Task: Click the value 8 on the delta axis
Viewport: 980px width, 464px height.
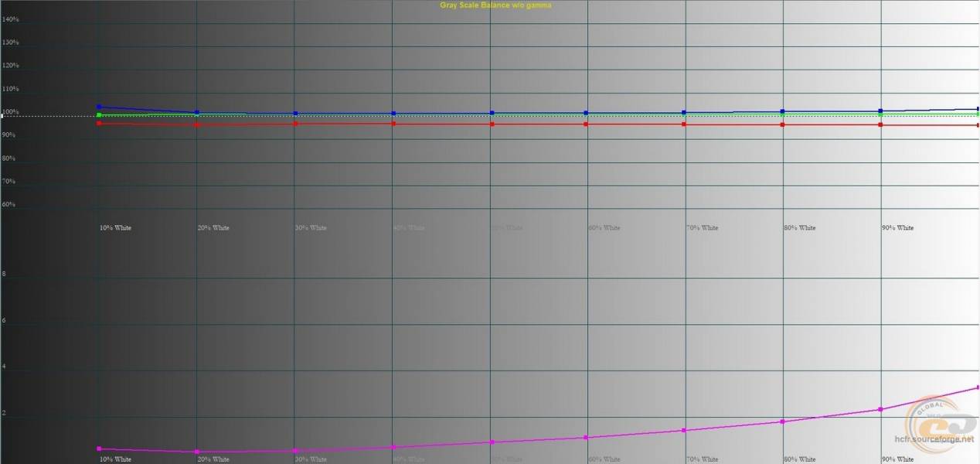Action: 5,275
